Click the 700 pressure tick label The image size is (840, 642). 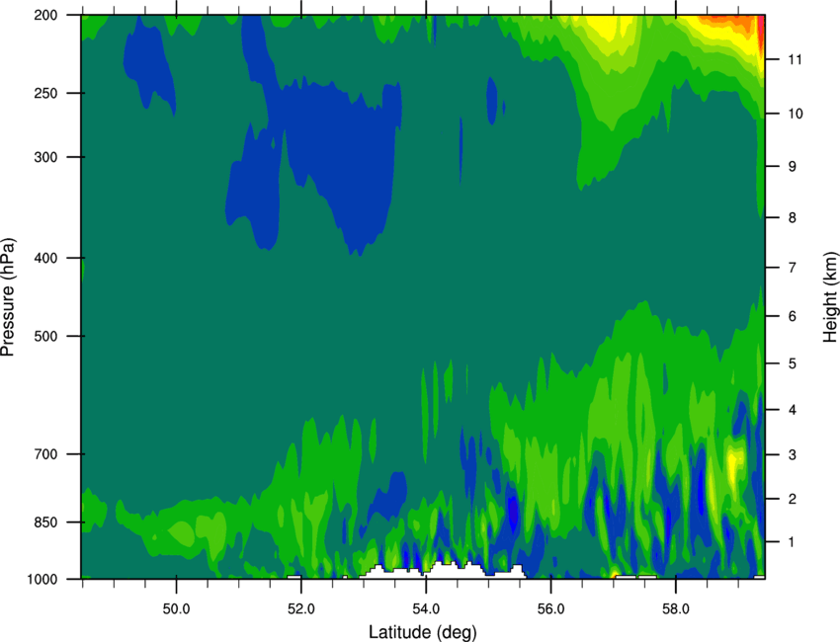[x=46, y=454]
